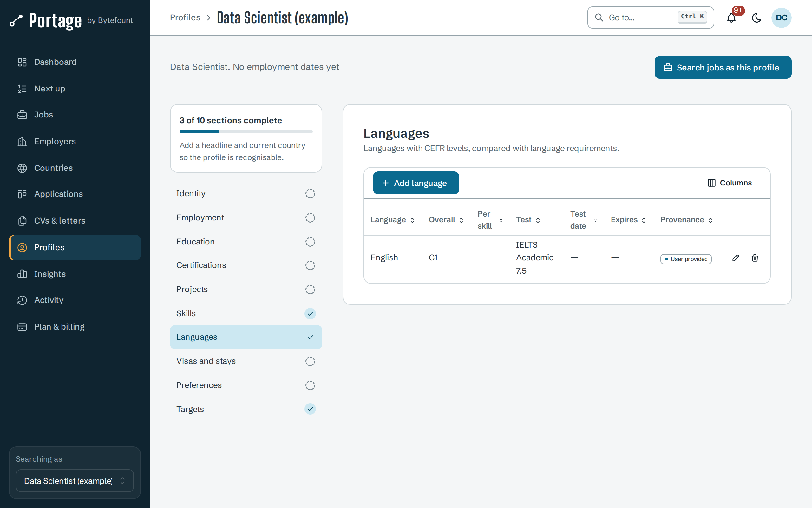812x508 pixels.
Task: Open the Education section
Action: [x=246, y=242]
